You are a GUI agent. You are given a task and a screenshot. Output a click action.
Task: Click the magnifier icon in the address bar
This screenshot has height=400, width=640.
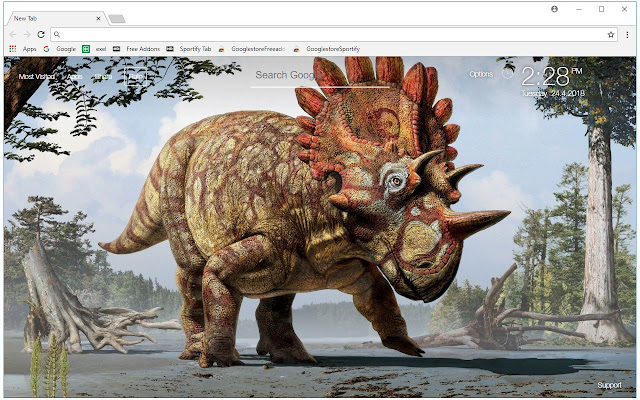coord(57,35)
